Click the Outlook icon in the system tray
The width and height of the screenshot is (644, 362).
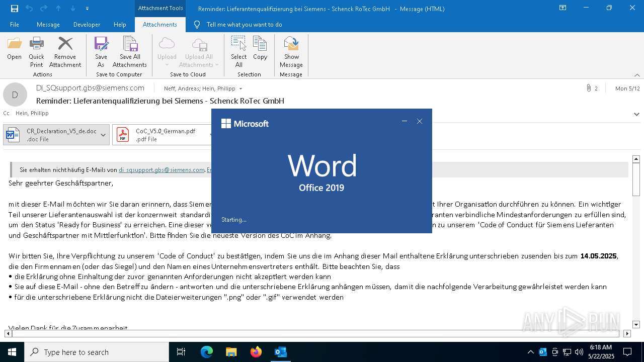(543, 352)
